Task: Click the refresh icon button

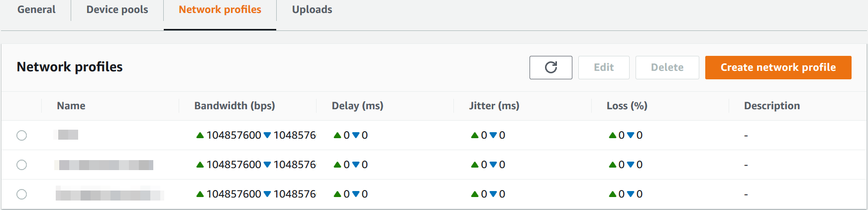Action: 550,67
